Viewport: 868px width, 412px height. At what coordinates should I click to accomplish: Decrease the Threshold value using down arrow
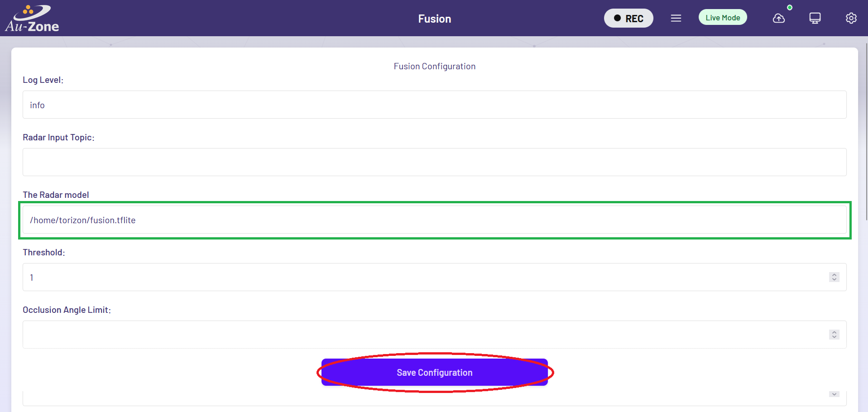coord(834,279)
